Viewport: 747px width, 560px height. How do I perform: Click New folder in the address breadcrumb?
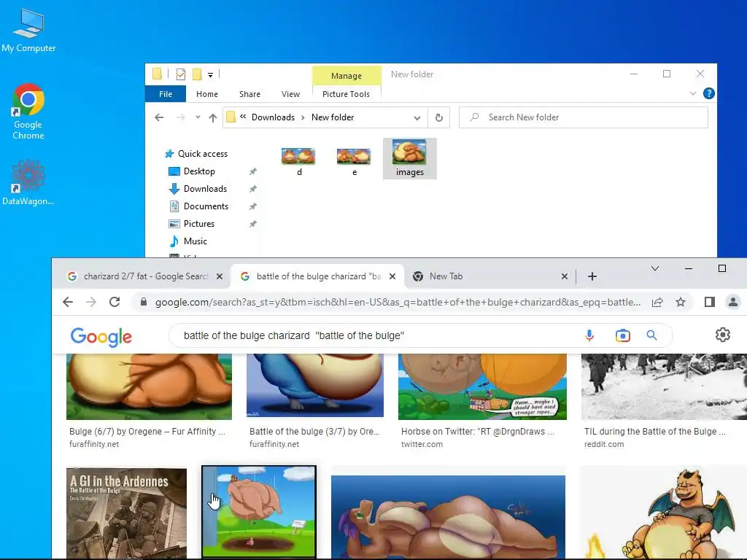[333, 117]
